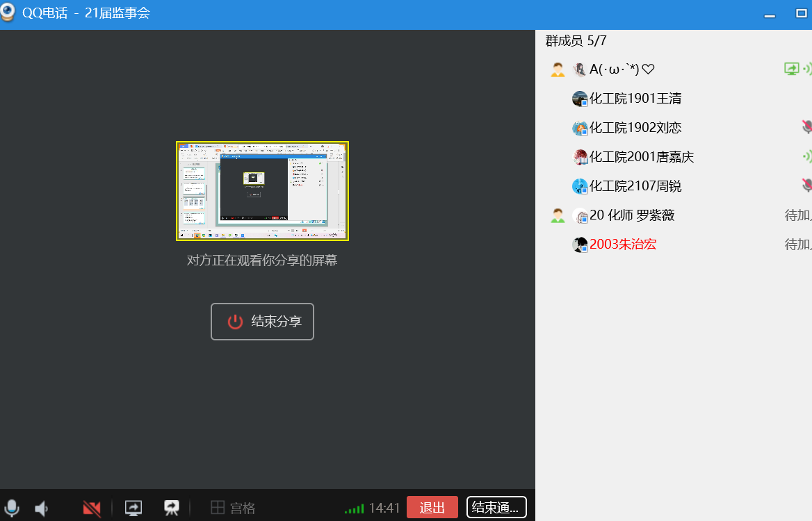Click the green screen-sharing icon beside A(·ω·`*)
The height and width of the screenshot is (521, 812).
point(791,69)
